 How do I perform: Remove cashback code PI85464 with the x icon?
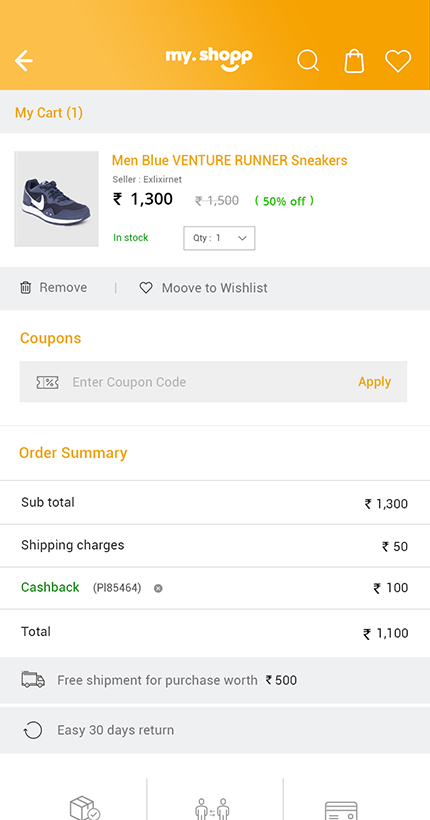click(158, 588)
